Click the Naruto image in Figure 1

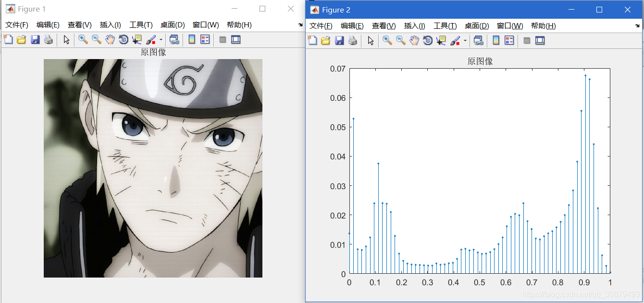[153, 168]
